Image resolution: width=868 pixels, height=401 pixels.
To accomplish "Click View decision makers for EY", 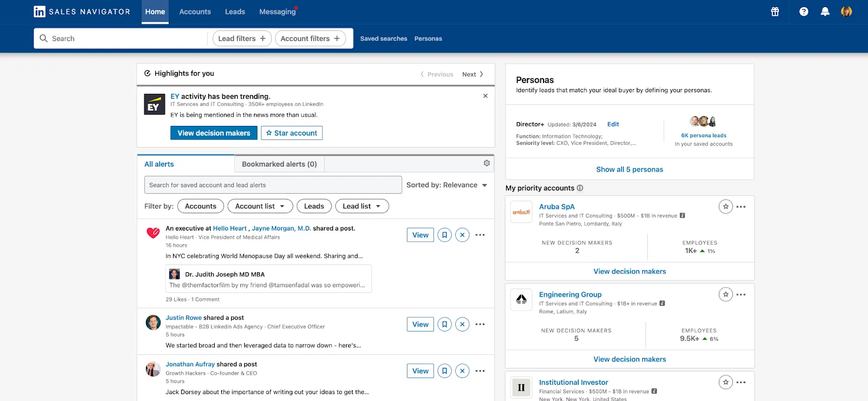I will (x=214, y=133).
